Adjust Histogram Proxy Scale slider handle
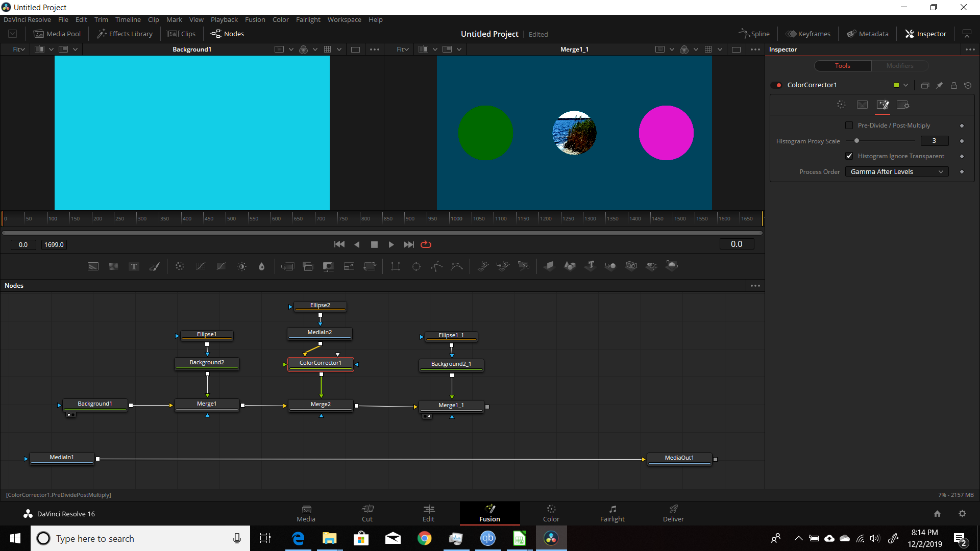 tap(857, 141)
